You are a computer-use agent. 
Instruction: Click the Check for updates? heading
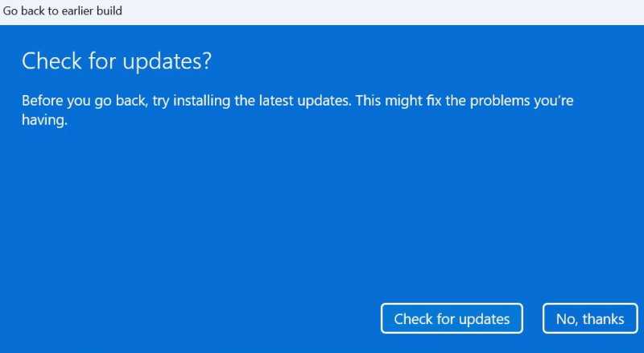(117, 61)
